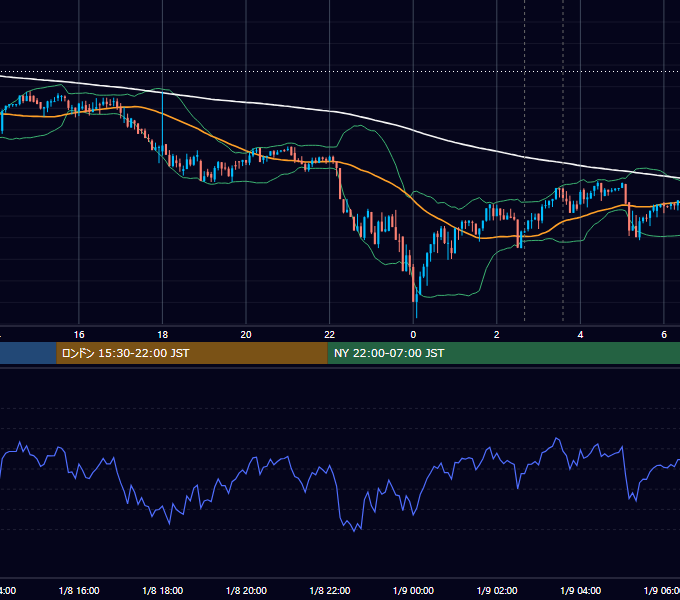Click the 1/8 22:00 time label
The image size is (680, 600).
click(330, 590)
